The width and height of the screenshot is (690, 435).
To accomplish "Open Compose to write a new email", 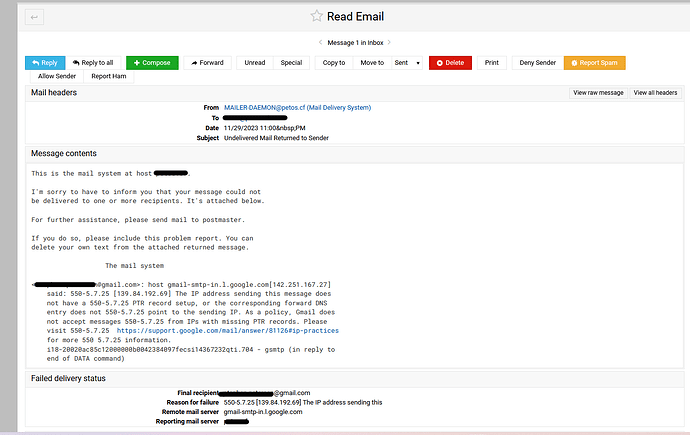I will pyautogui.click(x=152, y=63).
